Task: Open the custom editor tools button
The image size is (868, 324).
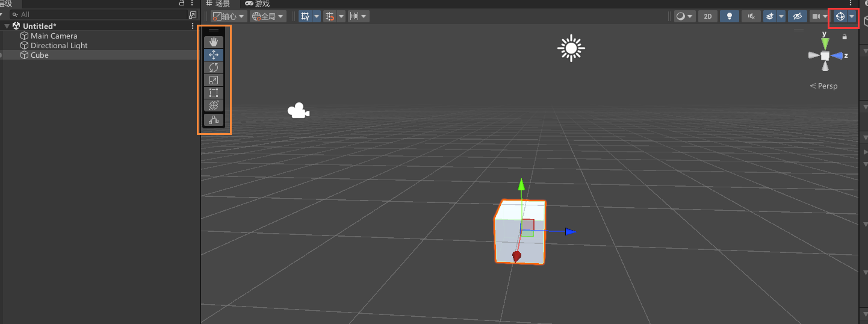Action: point(214,120)
